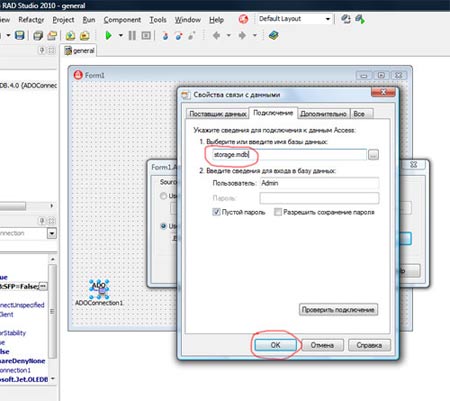The image size is (450, 401).
Task: Click the pin icon of Structure panel
Action: (42, 50)
